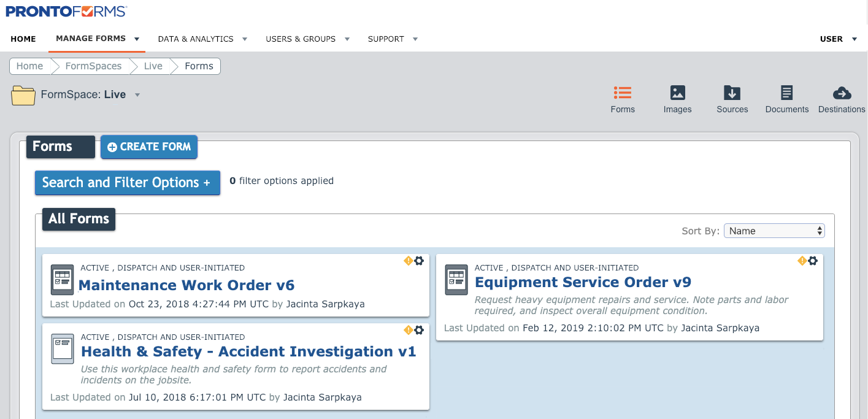This screenshot has width=868, height=419.
Task: Open USERS & GROUPS menu
Action: click(x=307, y=39)
